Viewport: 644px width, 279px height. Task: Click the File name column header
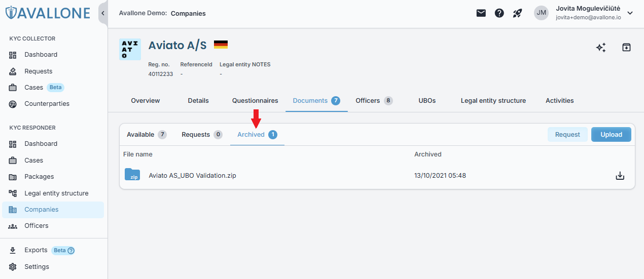(138, 154)
